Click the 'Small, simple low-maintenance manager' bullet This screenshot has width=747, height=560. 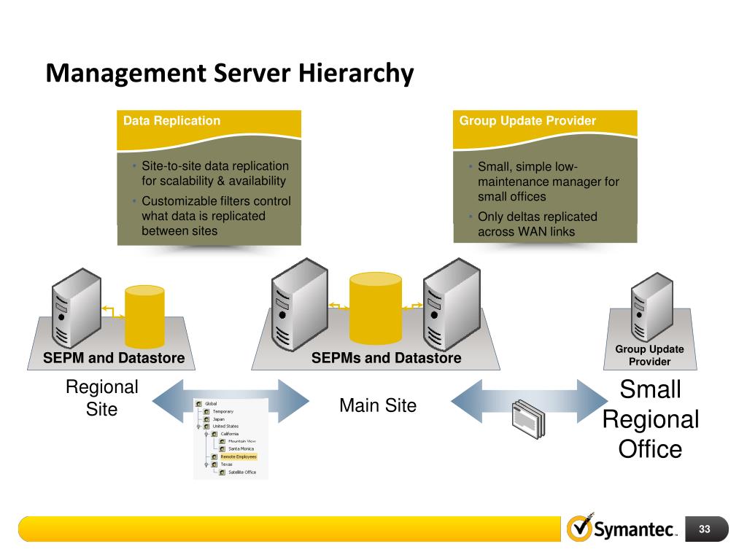tap(549, 182)
